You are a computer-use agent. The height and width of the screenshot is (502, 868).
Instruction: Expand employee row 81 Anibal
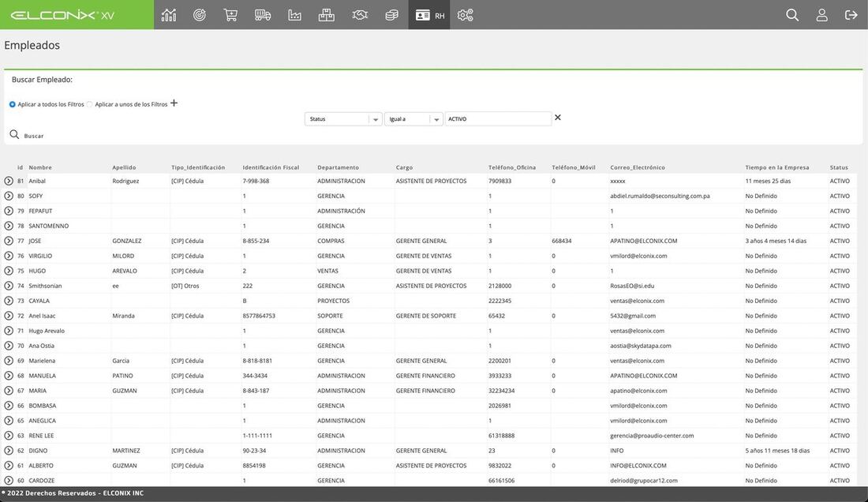[9, 181]
